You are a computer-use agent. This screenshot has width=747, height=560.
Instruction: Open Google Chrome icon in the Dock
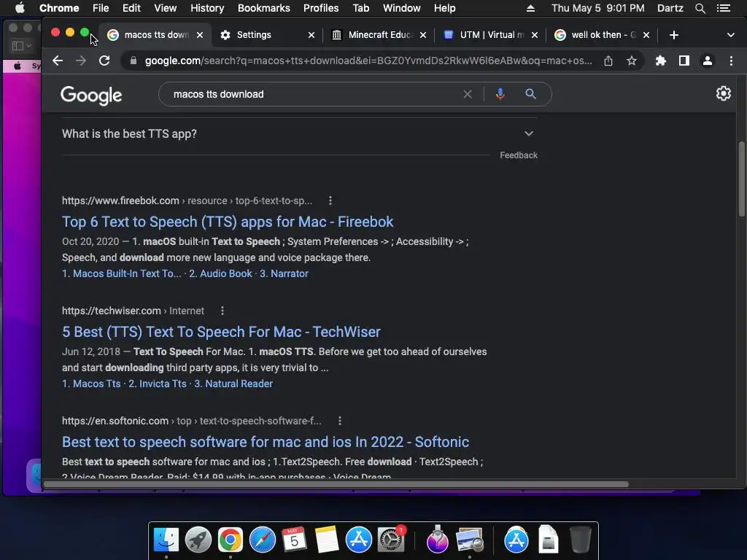pyautogui.click(x=230, y=540)
